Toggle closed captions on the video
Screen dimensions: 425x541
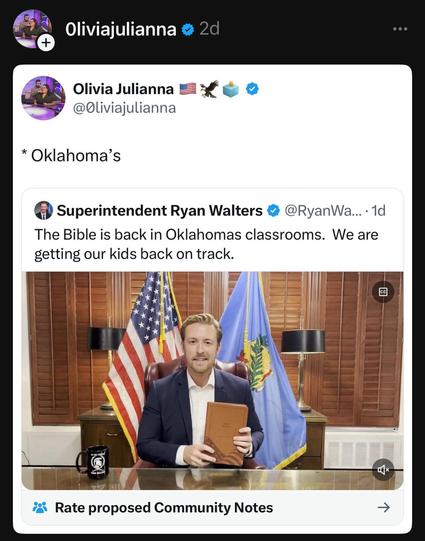click(383, 292)
